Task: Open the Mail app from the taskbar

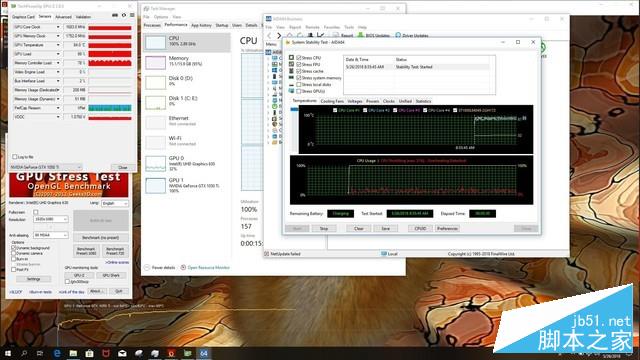Action: click(x=122, y=353)
